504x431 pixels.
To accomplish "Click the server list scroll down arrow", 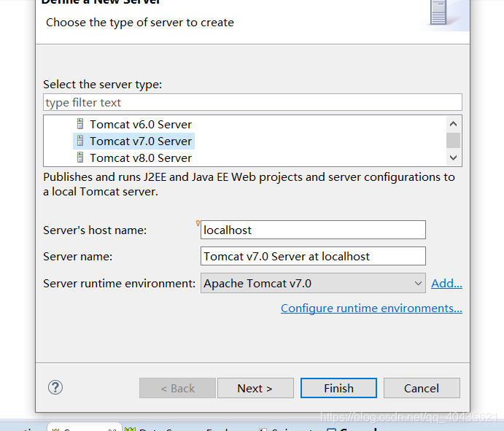I will (453, 158).
